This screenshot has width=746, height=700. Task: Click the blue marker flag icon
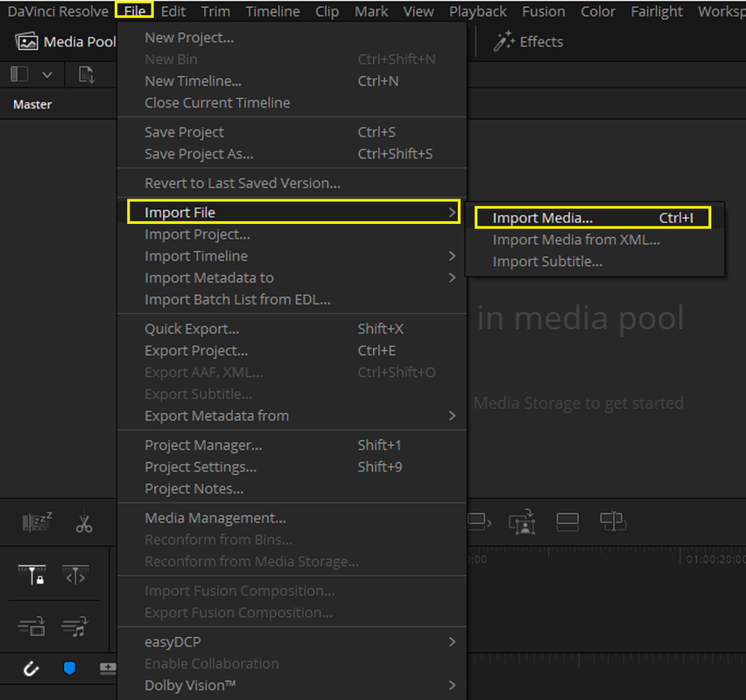click(x=69, y=668)
